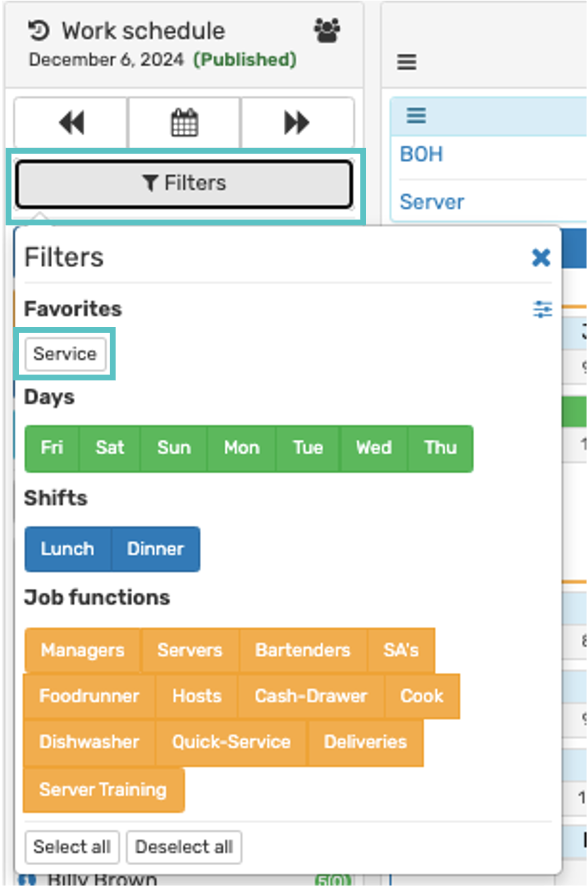Open the hamburger menu in top bar
This screenshot has height=886, width=588.
pyautogui.click(x=406, y=62)
